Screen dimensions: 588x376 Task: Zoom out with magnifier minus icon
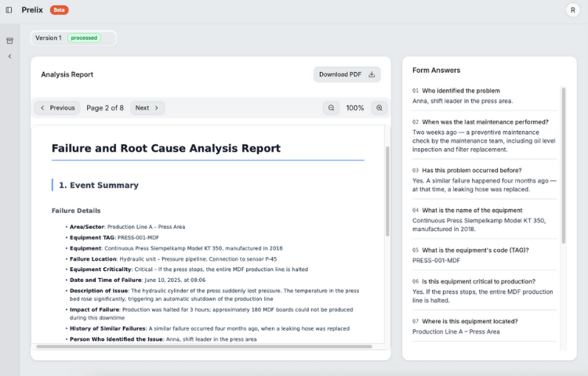point(331,108)
